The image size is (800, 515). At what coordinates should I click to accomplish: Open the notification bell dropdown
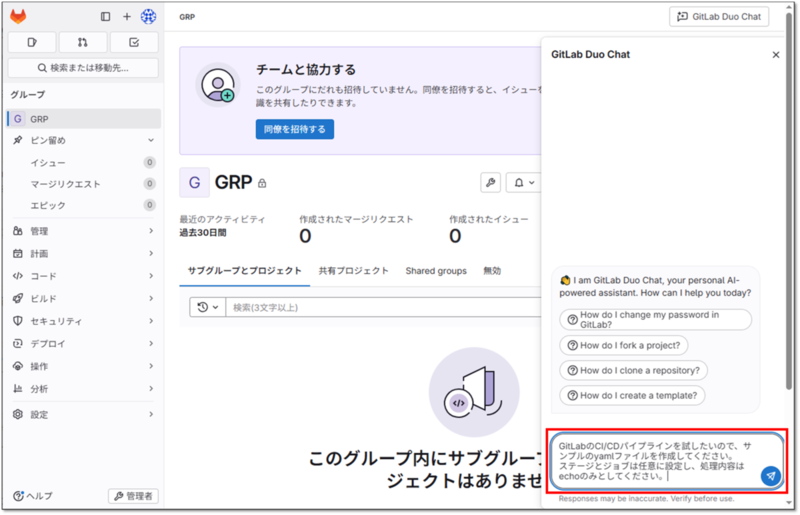tap(524, 183)
